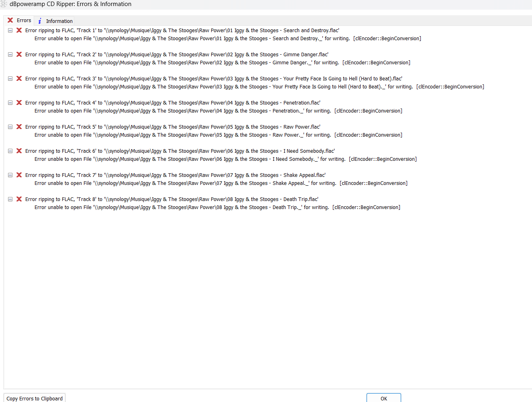Screen dimensions: 532x402
Task: Click the red X icon for Track 6 error
Action: (19, 151)
